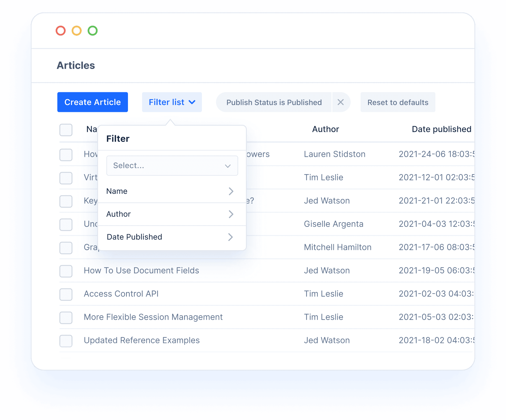Viewport: 506px width, 420px height.
Task: Open the Select... dropdown in the Filter panel
Action: point(172,165)
